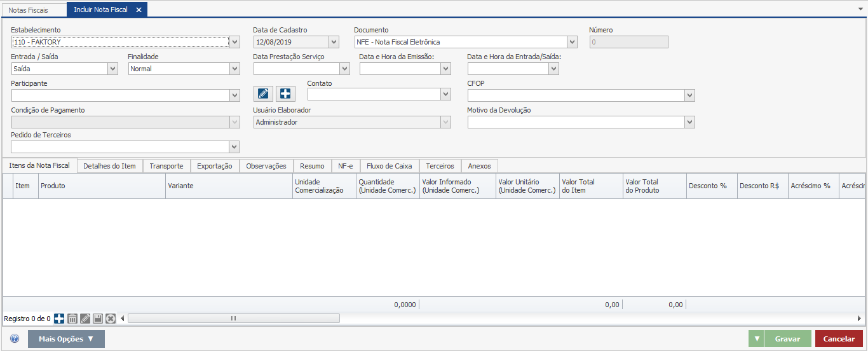Expand the Estabelecimento dropdown
Image resolution: width=868 pixels, height=351 pixels.
[234, 42]
